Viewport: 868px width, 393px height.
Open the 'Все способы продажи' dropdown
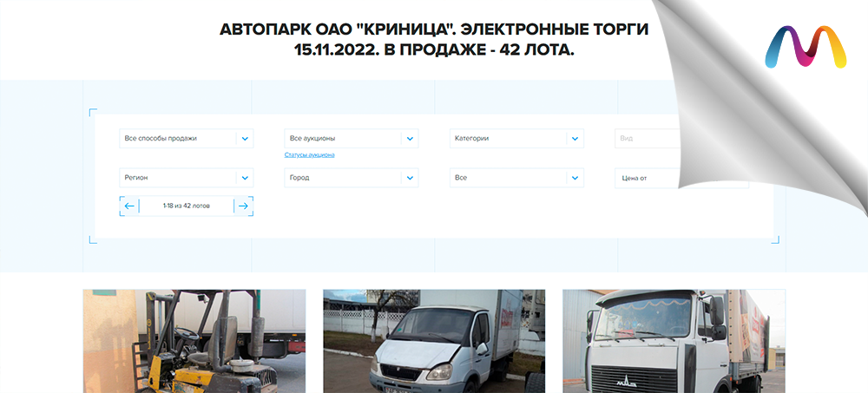click(x=186, y=139)
